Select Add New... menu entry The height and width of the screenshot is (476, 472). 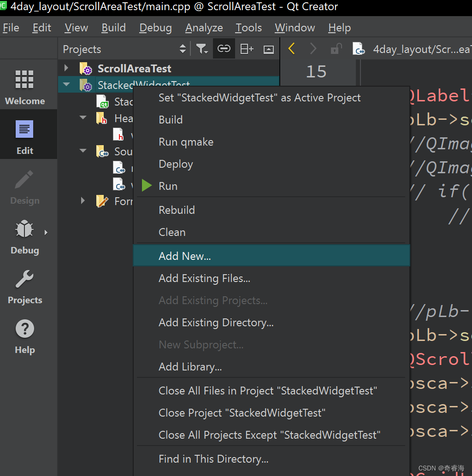pyautogui.click(x=271, y=256)
